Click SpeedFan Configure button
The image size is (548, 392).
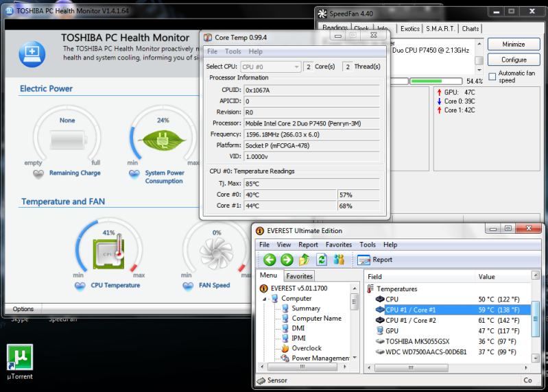pos(514,60)
